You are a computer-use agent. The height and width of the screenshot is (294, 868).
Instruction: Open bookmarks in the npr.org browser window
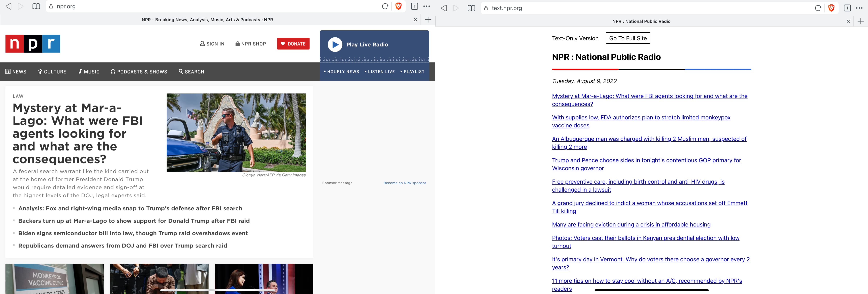[x=36, y=6]
